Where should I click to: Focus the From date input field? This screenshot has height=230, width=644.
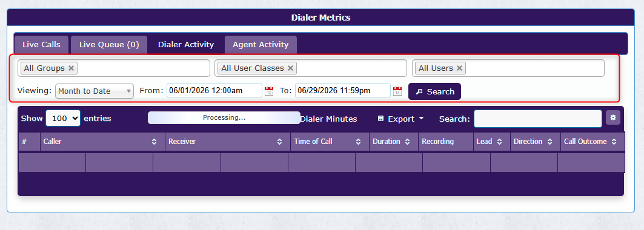click(x=214, y=91)
